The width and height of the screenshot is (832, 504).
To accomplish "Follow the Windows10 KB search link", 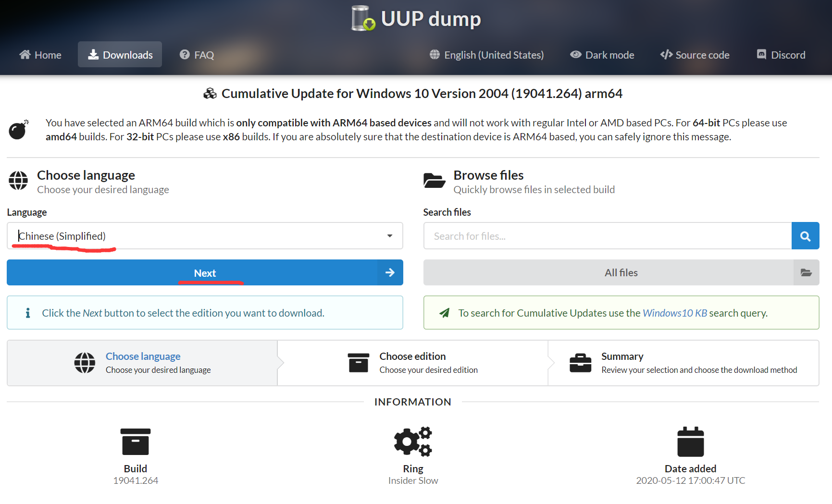I will point(674,313).
